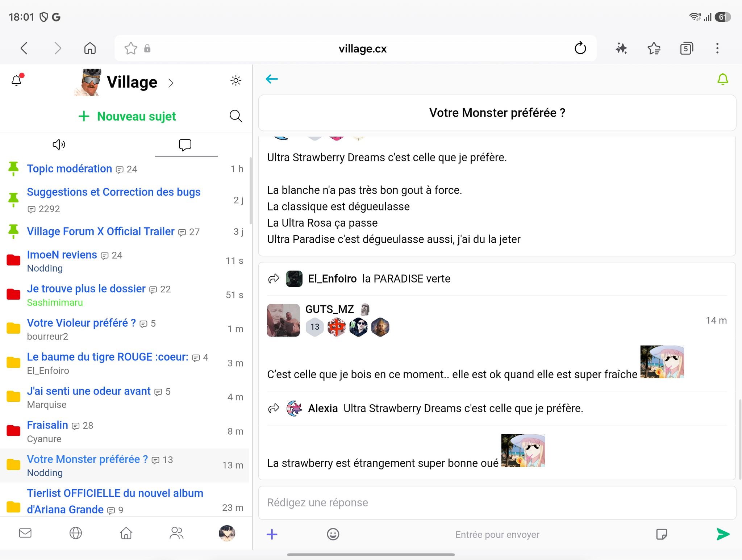Viewport: 742px width, 560px height.
Task: Open El_Enfoiro quoted username
Action: pos(332,279)
